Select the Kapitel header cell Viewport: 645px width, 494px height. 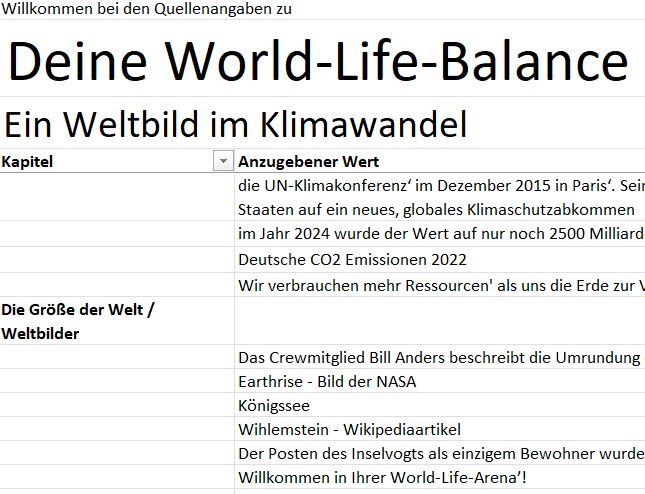point(100,162)
